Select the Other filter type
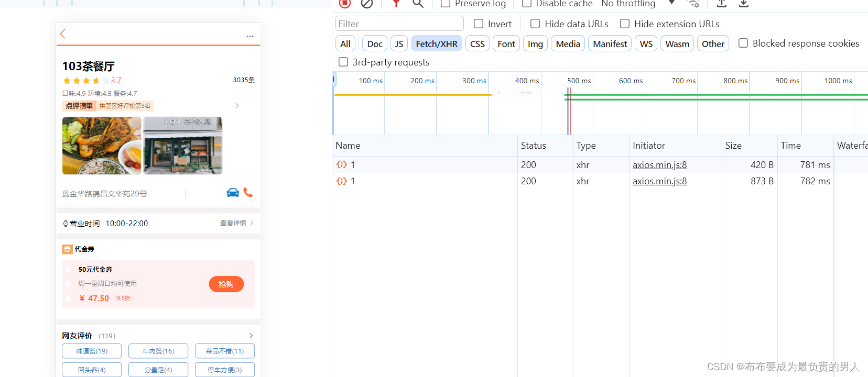The width and height of the screenshot is (868, 377). tap(713, 43)
